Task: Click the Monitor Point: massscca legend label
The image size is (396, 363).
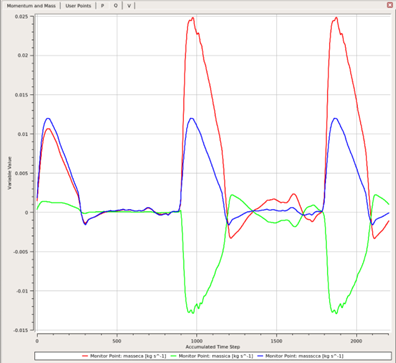Action: (x=304, y=356)
